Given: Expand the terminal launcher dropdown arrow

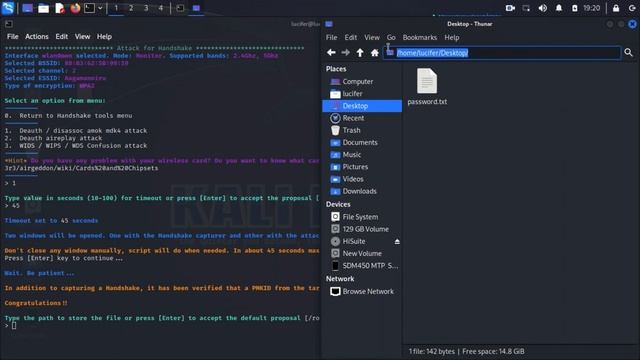Looking at the screenshot, I should (x=100, y=8).
